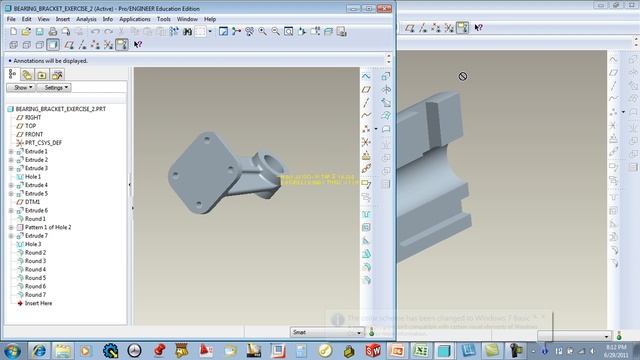The height and width of the screenshot is (360, 640).
Task: Open the File menu
Action: [11, 19]
